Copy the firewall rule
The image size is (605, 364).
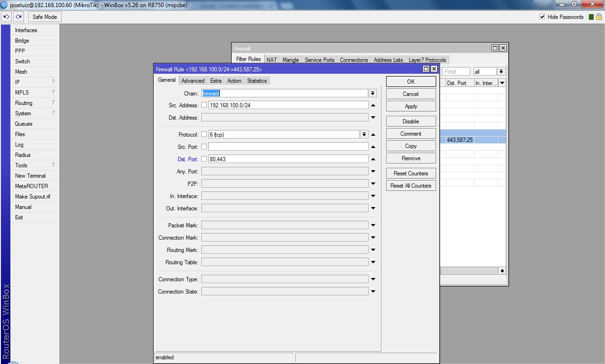[411, 146]
